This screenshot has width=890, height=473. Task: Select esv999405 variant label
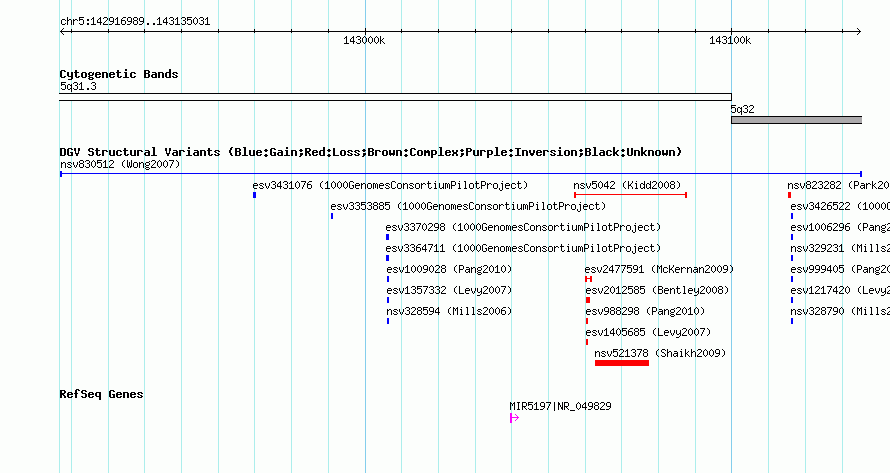(x=840, y=270)
